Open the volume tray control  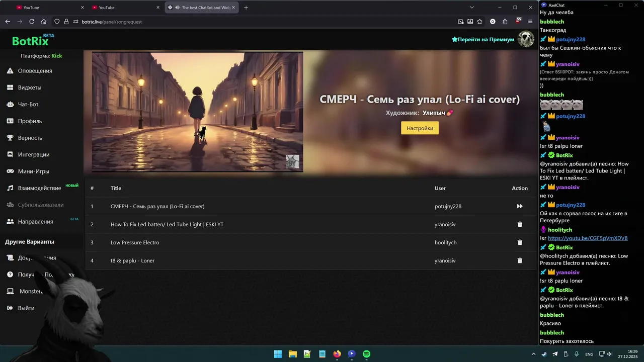[609, 354]
